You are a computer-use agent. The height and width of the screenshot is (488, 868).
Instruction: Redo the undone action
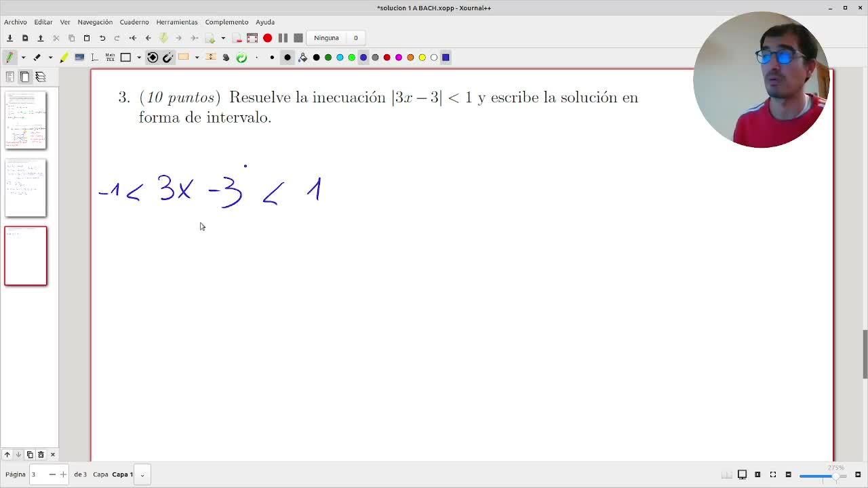click(117, 38)
